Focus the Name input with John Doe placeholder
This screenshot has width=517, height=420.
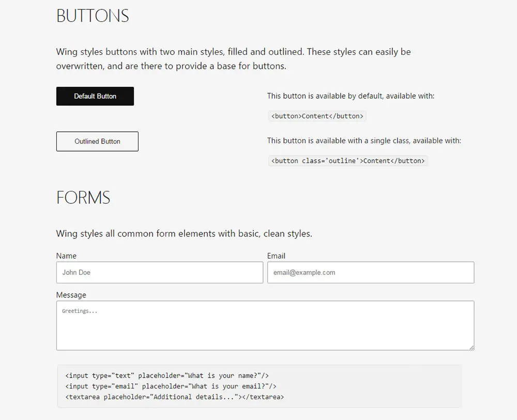160,272
